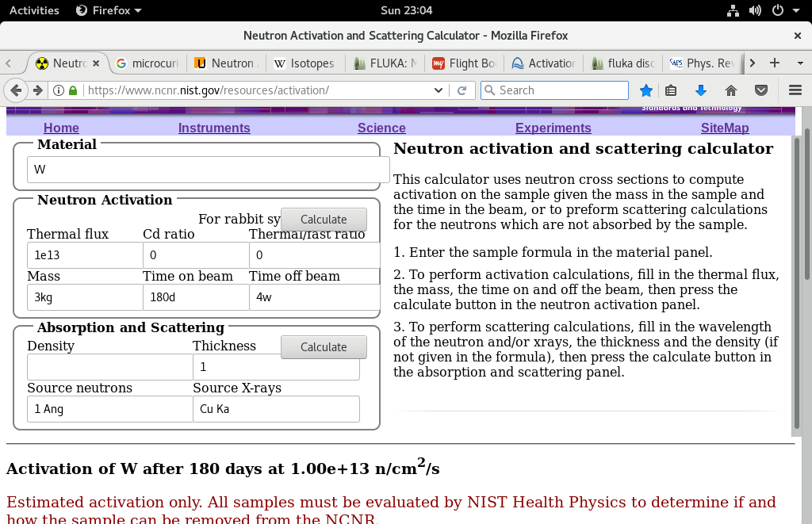The width and height of the screenshot is (812, 524).
Task: Click the browser Search box
Action: [x=554, y=90]
